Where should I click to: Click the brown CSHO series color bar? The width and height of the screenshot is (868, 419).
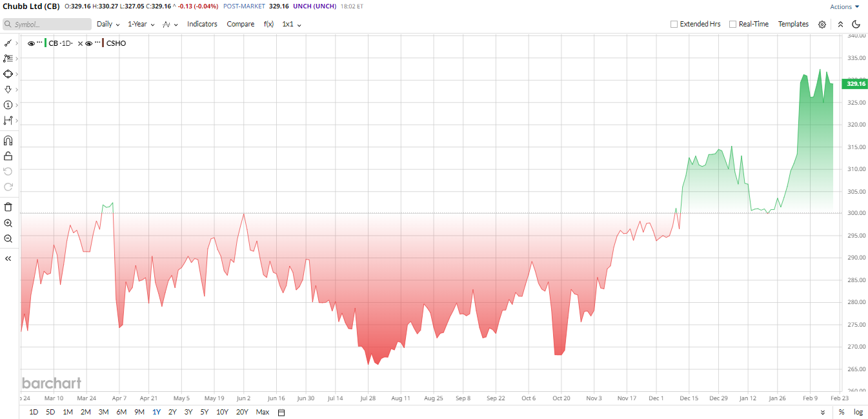click(x=103, y=43)
